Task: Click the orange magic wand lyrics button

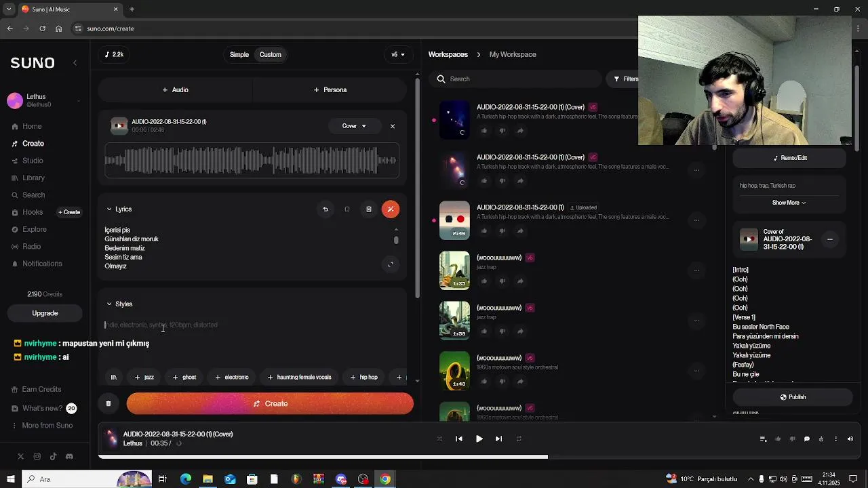Action: 391,209
